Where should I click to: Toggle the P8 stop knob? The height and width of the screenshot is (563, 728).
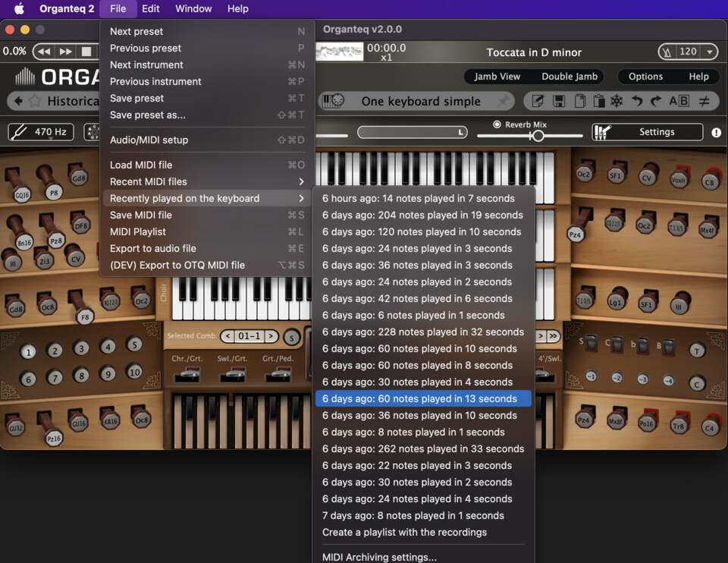tap(54, 192)
